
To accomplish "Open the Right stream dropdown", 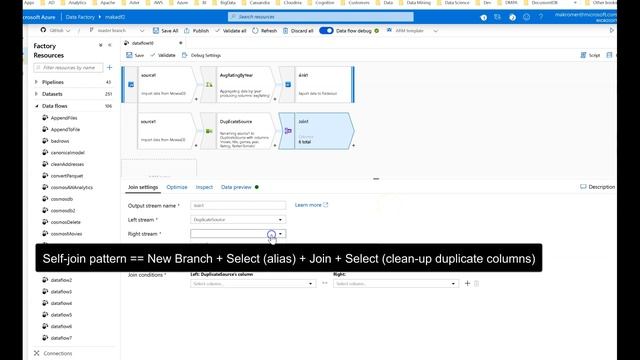I will point(238,234).
